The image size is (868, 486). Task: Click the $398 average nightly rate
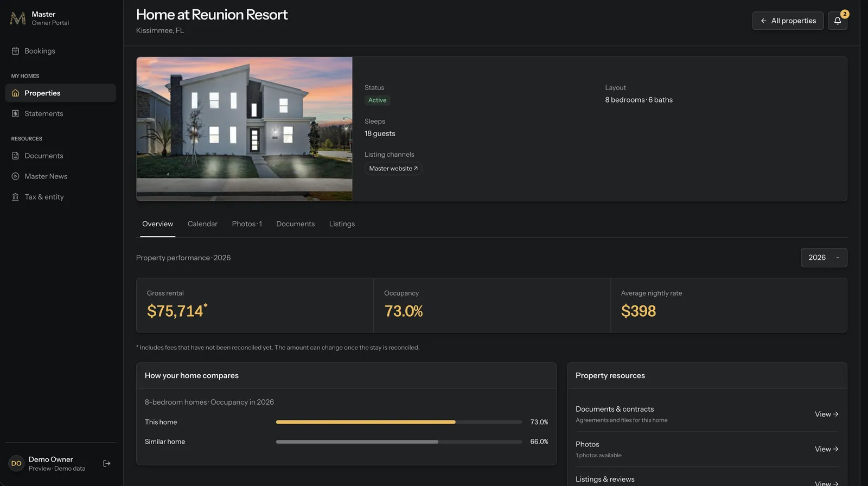tap(639, 311)
